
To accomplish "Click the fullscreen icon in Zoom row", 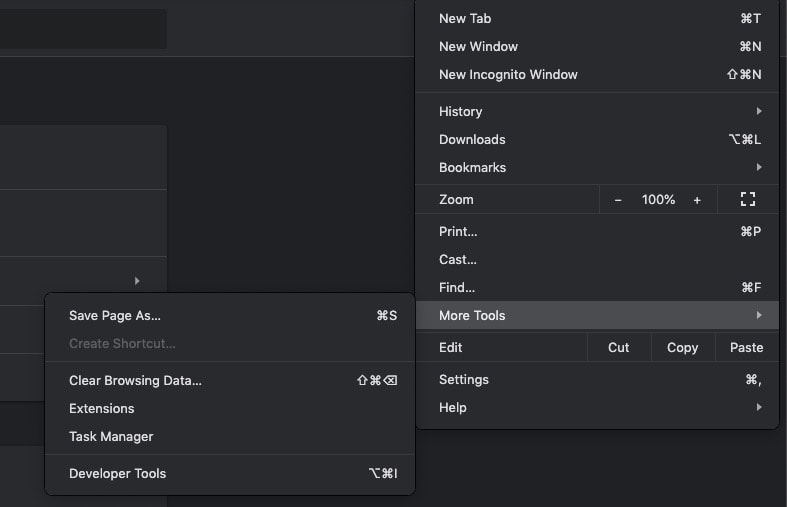I will [x=747, y=199].
